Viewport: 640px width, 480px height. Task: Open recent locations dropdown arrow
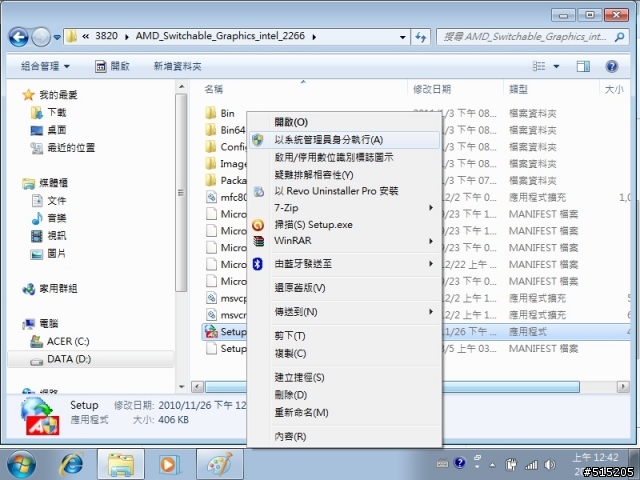coord(57,37)
